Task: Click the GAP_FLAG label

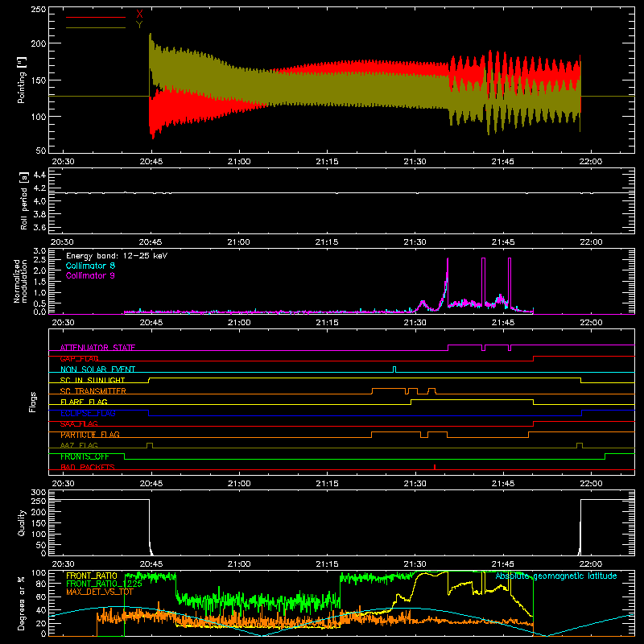Action: 79,358
